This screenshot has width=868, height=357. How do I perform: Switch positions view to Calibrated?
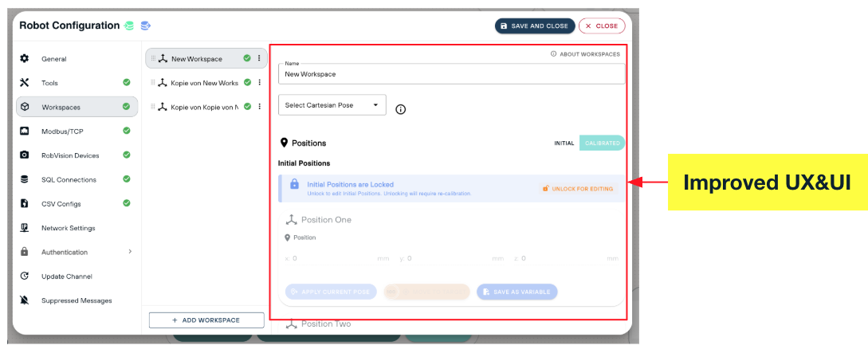pyautogui.click(x=603, y=143)
